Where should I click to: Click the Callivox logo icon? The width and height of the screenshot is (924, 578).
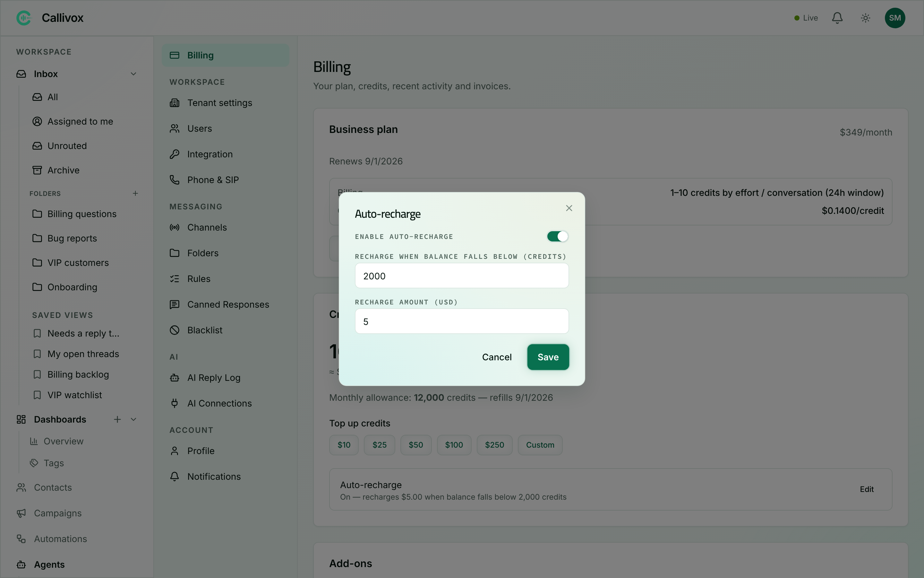point(24,18)
